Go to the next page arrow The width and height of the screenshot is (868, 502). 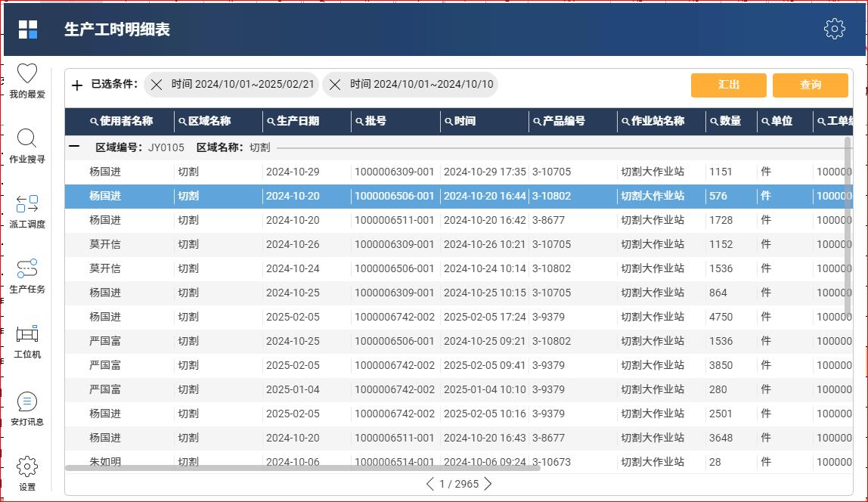coord(488,484)
